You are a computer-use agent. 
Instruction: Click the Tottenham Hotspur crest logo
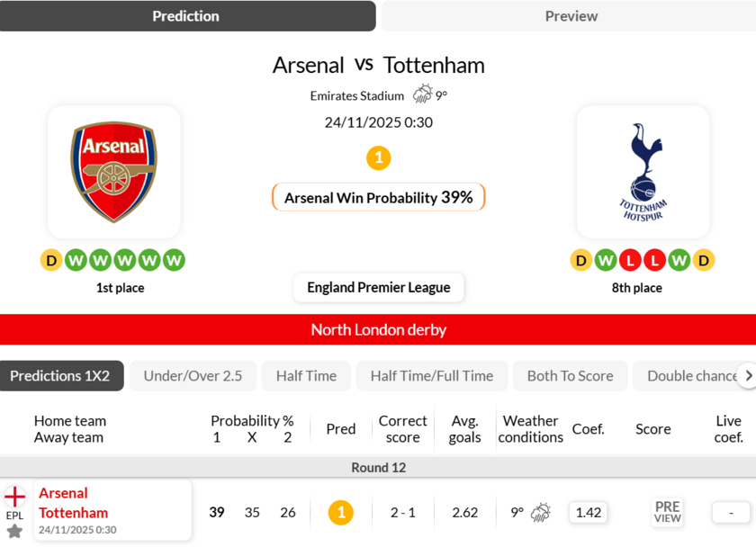(643, 172)
